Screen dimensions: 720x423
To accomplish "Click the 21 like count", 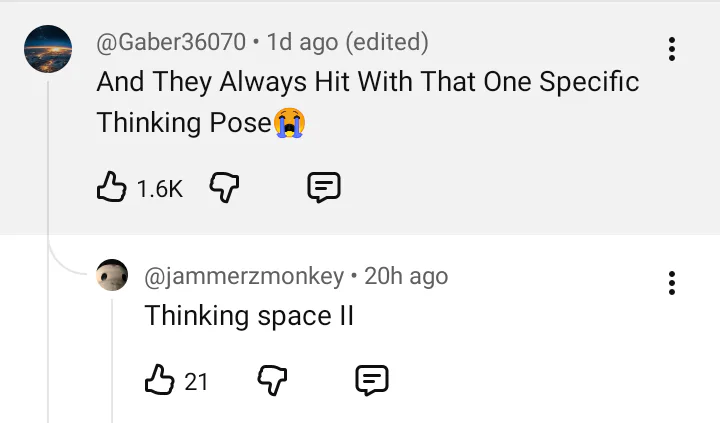I will click(196, 381).
